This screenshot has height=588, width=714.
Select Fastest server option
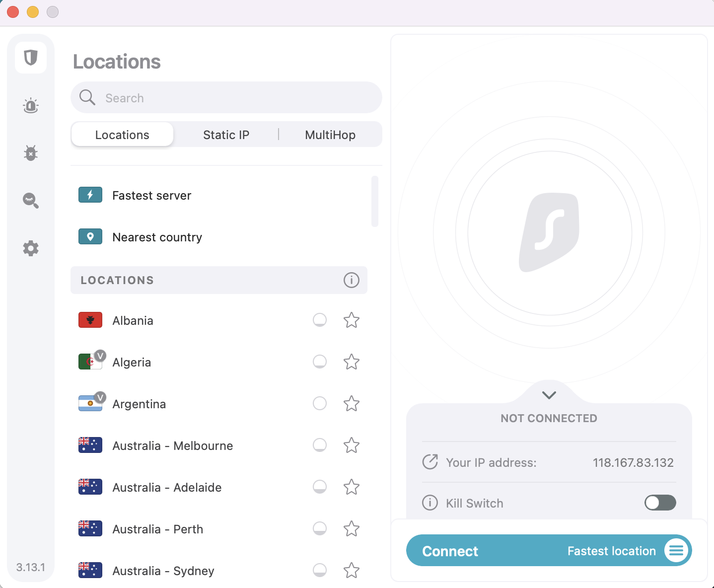point(219,195)
